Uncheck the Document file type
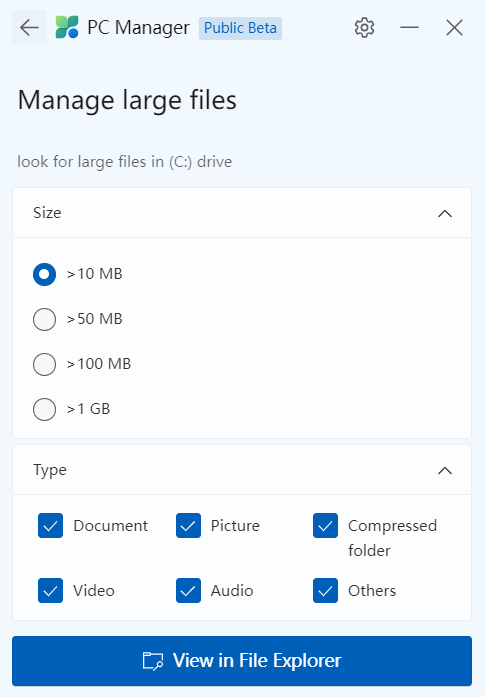Viewport: 485px width, 697px height. pyautogui.click(x=50, y=526)
